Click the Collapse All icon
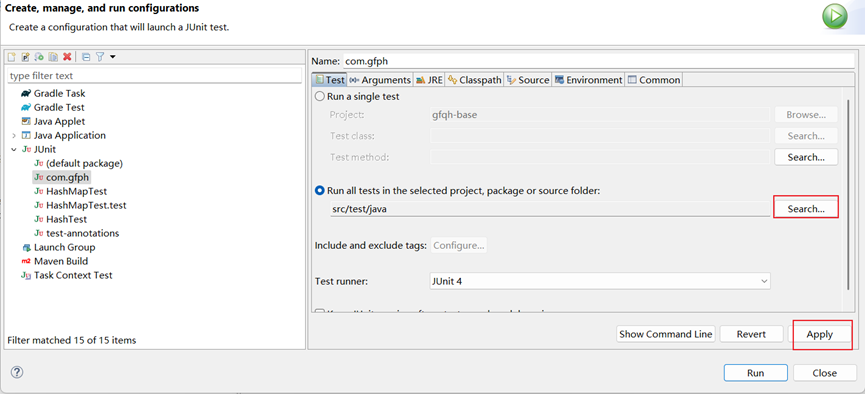865x394 pixels. pos(86,56)
